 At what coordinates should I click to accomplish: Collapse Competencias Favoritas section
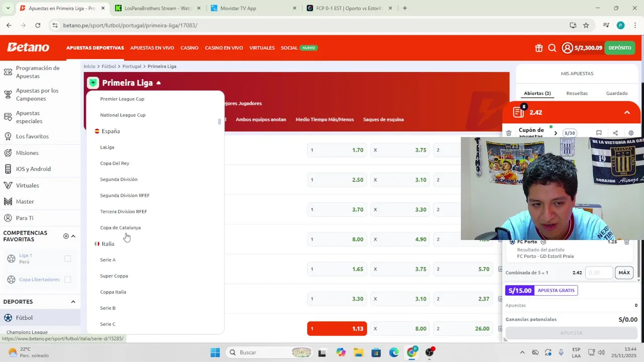(73, 236)
